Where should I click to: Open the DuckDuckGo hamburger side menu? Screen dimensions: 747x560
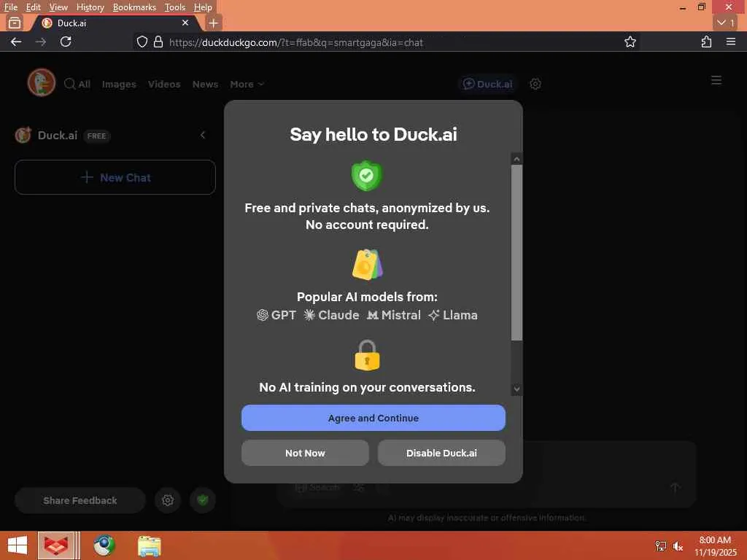[x=716, y=80]
